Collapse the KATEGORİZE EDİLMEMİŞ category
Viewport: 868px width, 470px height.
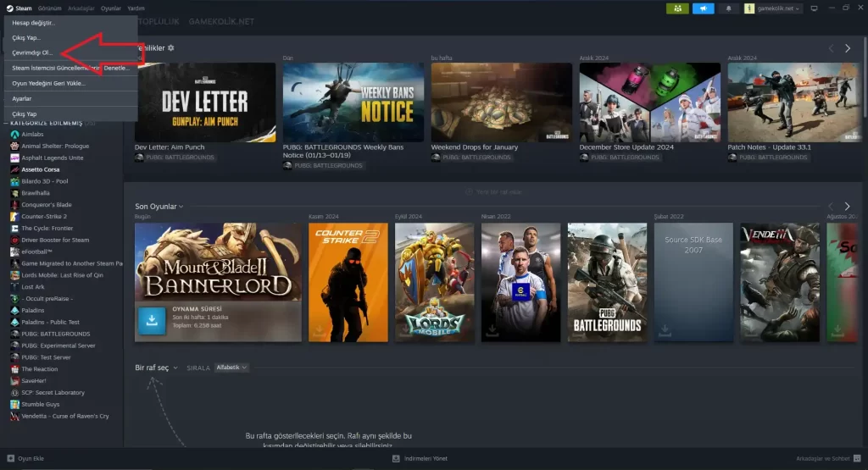[x=7, y=124]
